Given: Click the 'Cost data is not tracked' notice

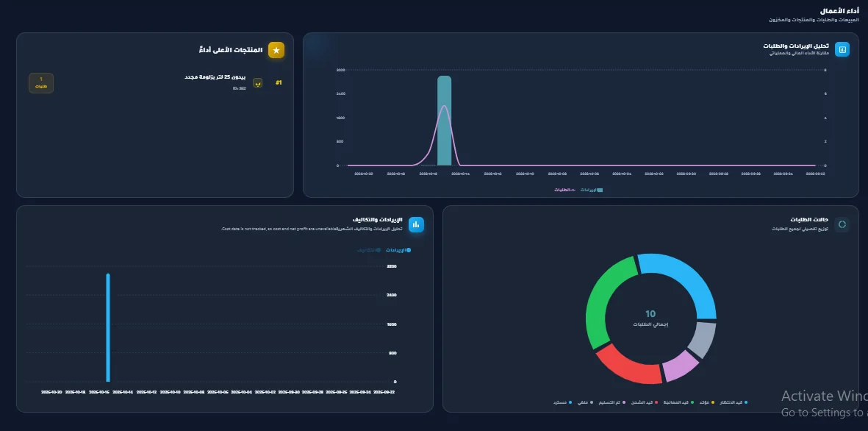Looking at the screenshot, I should tap(279, 229).
